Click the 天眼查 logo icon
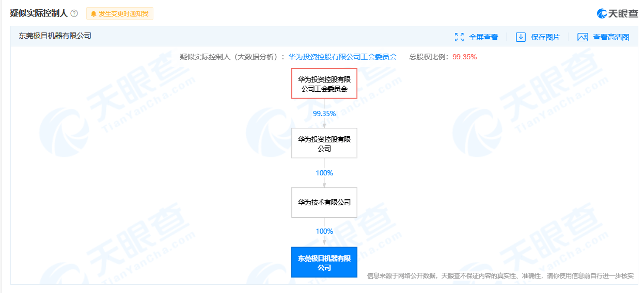Screen dimensions: 644x293 tap(602, 13)
